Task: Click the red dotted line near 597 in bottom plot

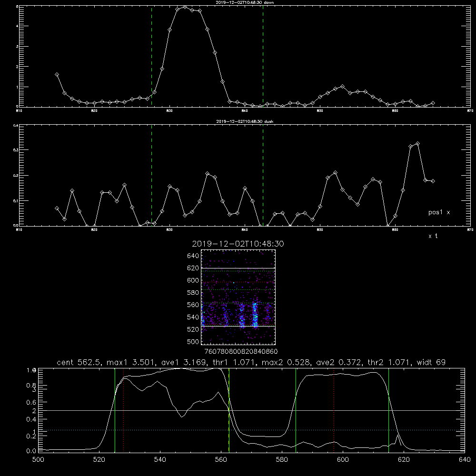Action: [x=334, y=410]
